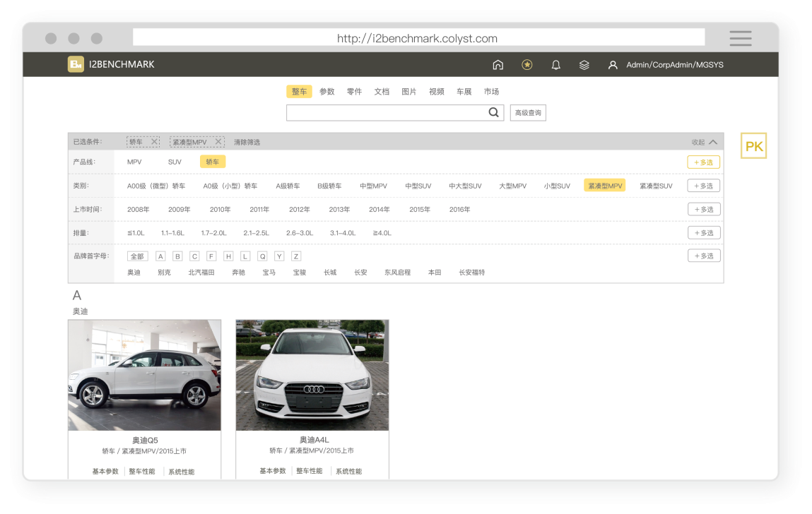812x514 pixels.
Task: Open the browser hamburger menu
Action: tap(741, 38)
